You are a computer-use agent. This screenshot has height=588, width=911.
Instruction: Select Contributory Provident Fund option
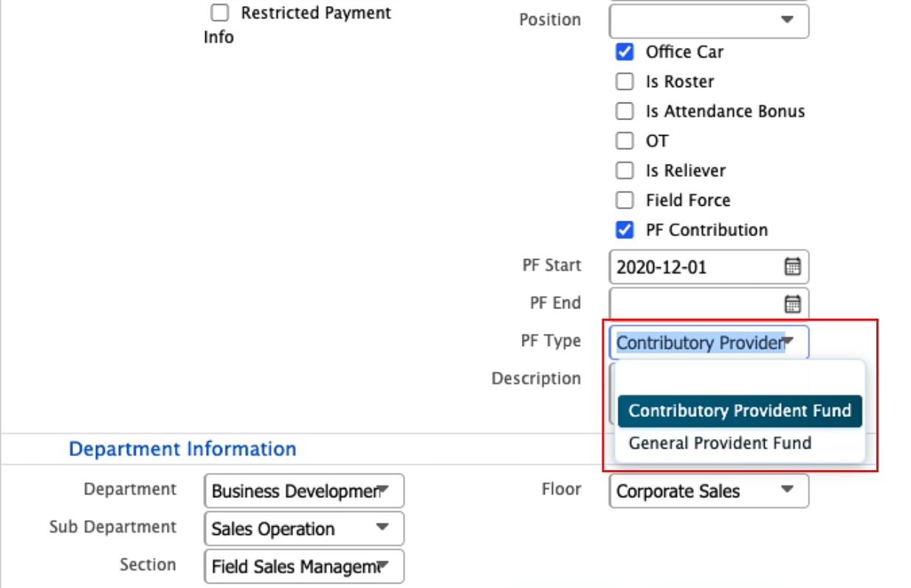(740, 411)
